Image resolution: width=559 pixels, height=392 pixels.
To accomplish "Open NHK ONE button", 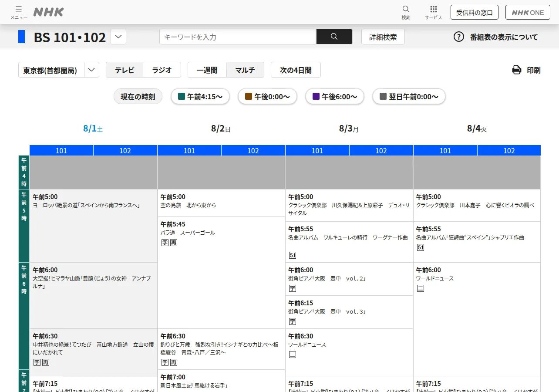I will 528,12.
